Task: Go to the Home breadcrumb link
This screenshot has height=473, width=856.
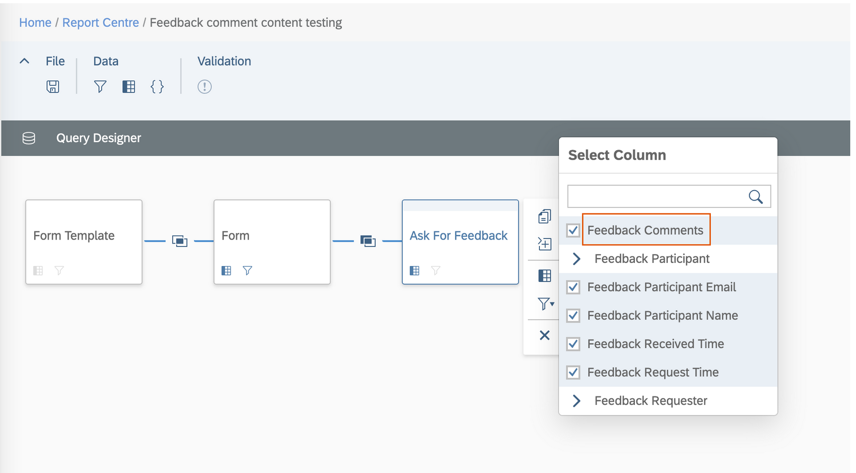Action: click(35, 22)
